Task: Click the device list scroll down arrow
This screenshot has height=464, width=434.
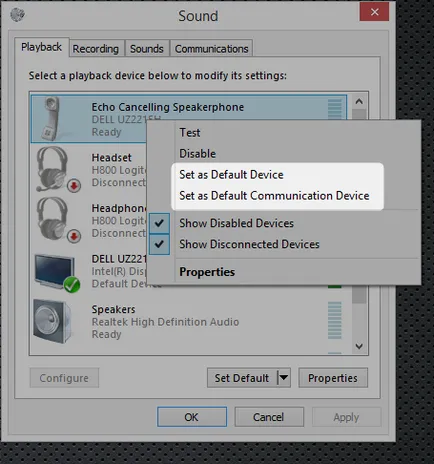Action: (359, 346)
